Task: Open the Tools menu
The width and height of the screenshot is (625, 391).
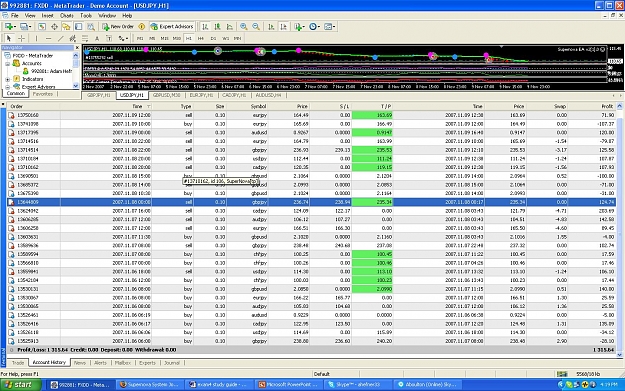Action: (x=86, y=16)
